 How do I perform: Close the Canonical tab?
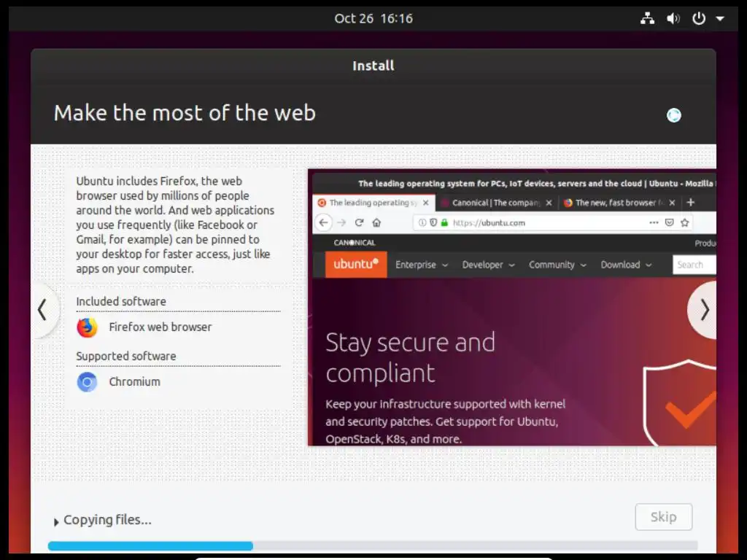click(549, 203)
